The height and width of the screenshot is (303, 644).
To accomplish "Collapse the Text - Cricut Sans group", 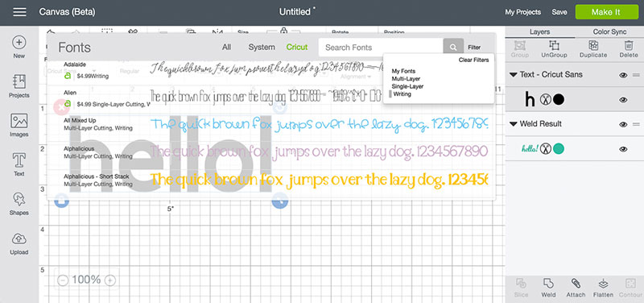I will coord(513,75).
